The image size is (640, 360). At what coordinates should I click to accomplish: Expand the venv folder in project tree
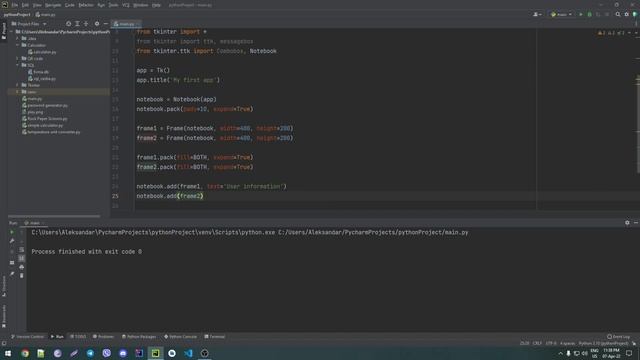(x=18, y=92)
